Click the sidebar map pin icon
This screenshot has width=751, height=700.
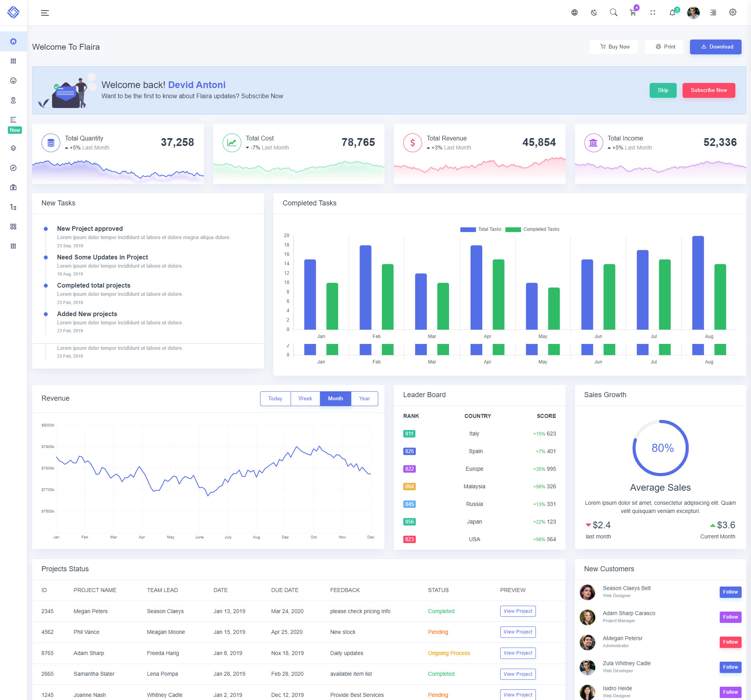[x=13, y=101]
